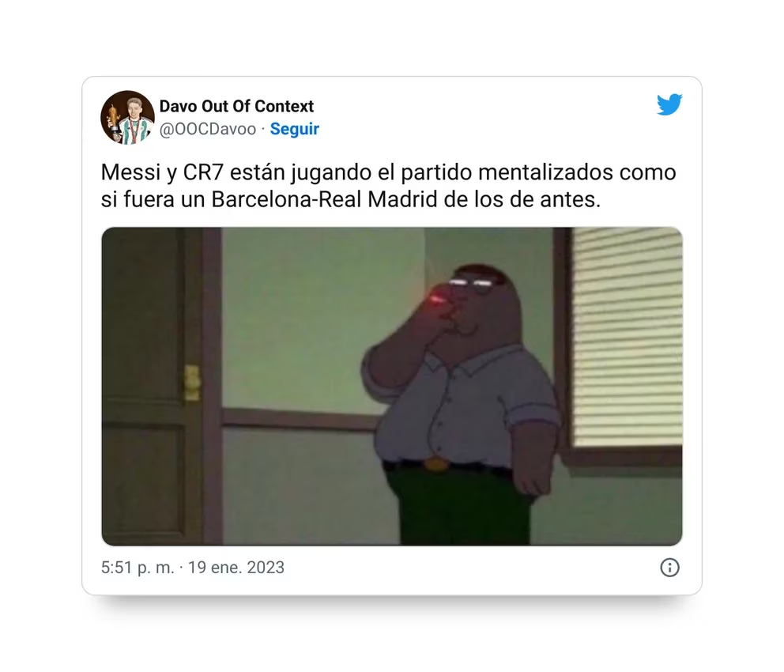
Task: Click the @OOCDavoo handle
Action: 208,129
